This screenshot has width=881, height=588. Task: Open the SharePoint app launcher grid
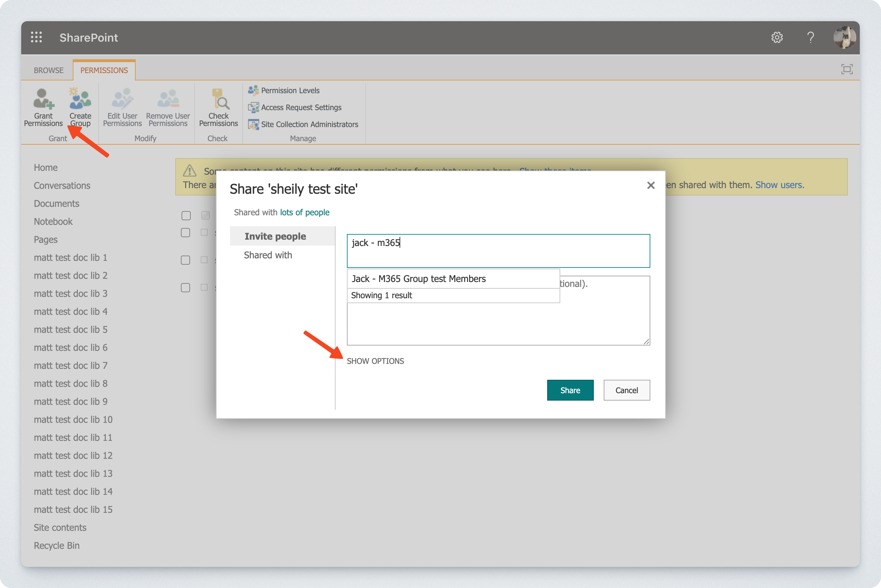(36, 37)
